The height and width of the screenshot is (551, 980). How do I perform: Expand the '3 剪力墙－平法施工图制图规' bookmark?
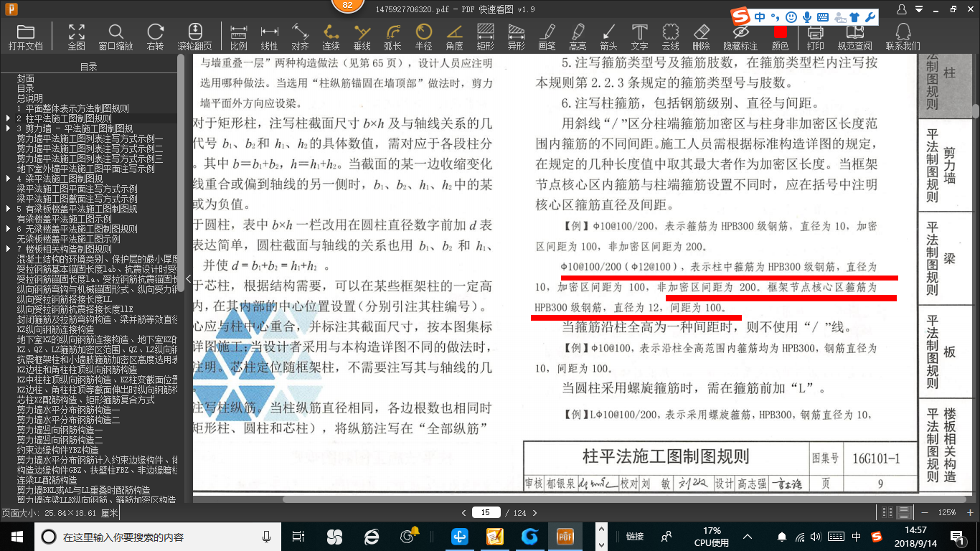pos(9,128)
